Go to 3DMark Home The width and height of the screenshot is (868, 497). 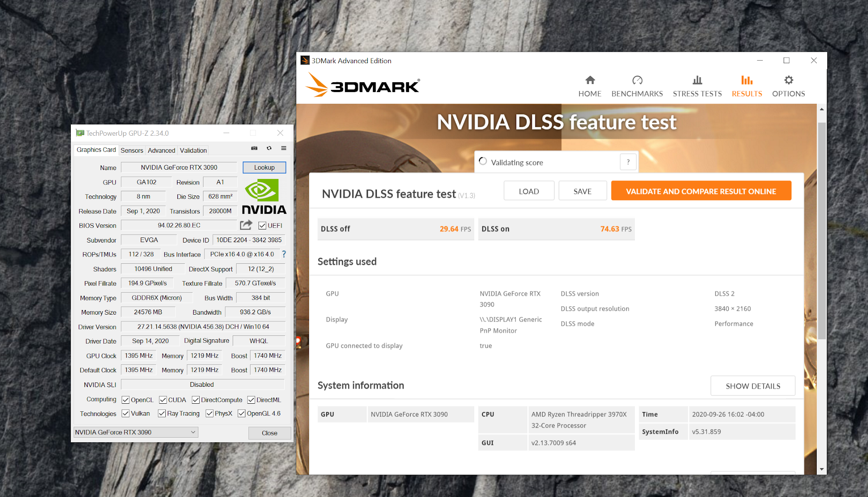click(590, 86)
